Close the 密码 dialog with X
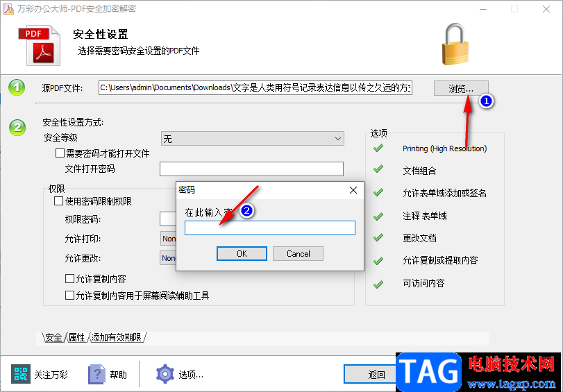This screenshot has width=563, height=392. tap(353, 190)
